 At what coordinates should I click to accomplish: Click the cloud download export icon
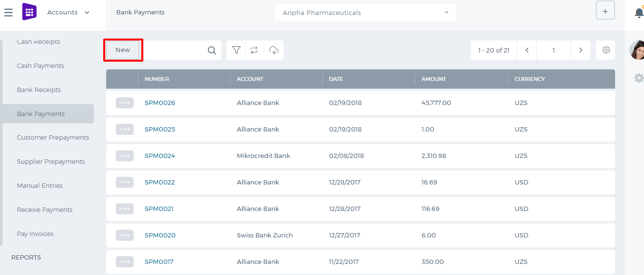point(274,50)
